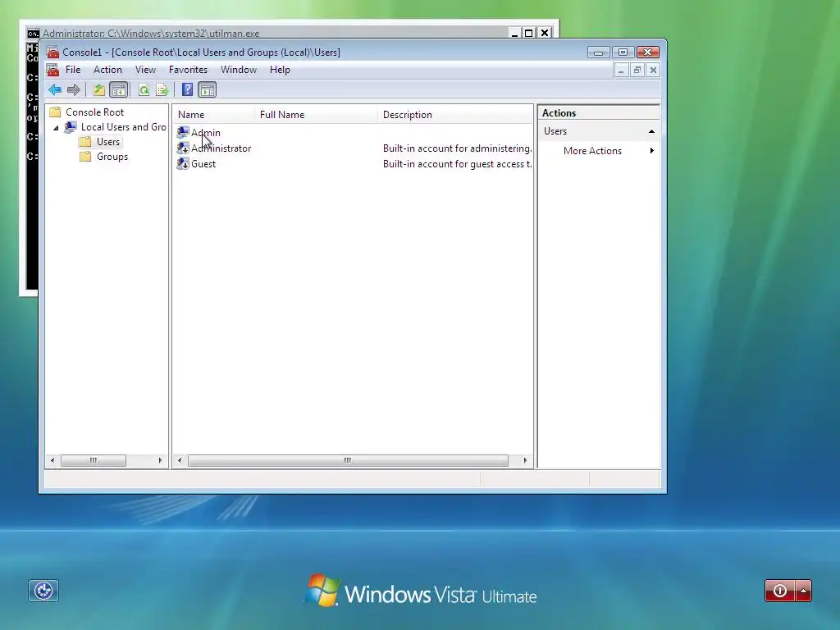Image resolution: width=840 pixels, height=630 pixels.
Task: Open the File menu
Action: point(73,70)
